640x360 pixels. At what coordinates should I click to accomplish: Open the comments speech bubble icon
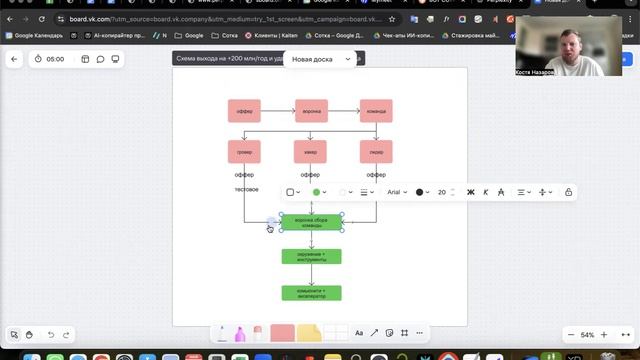tap(100, 59)
